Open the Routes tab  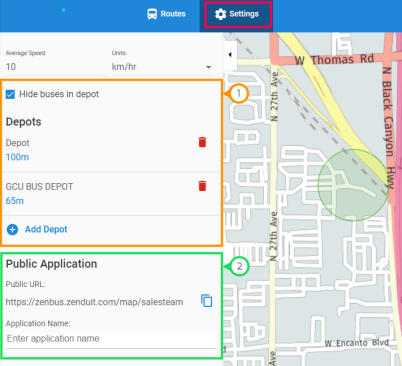[x=166, y=14]
